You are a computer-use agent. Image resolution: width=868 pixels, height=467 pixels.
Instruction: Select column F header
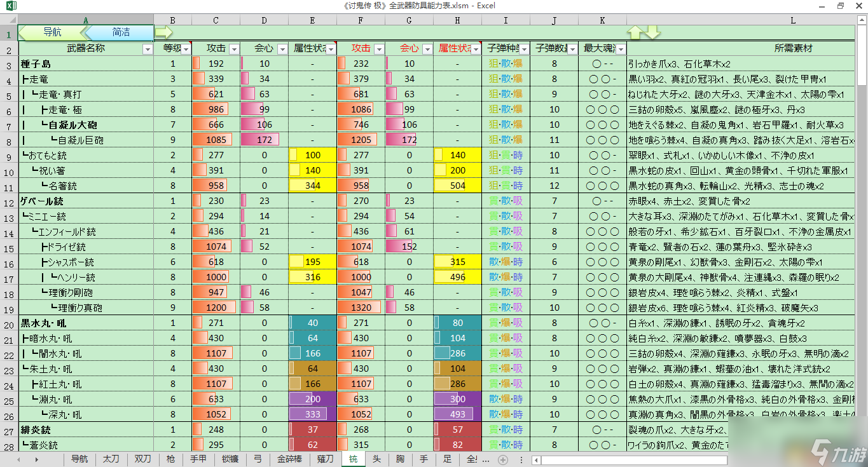(x=361, y=20)
